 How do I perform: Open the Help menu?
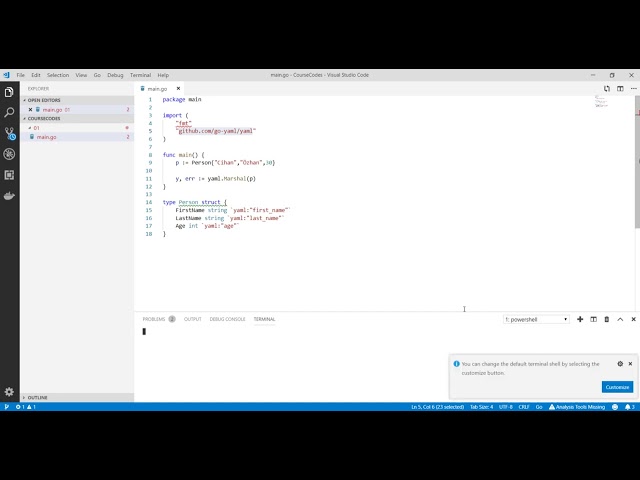coord(163,75)
